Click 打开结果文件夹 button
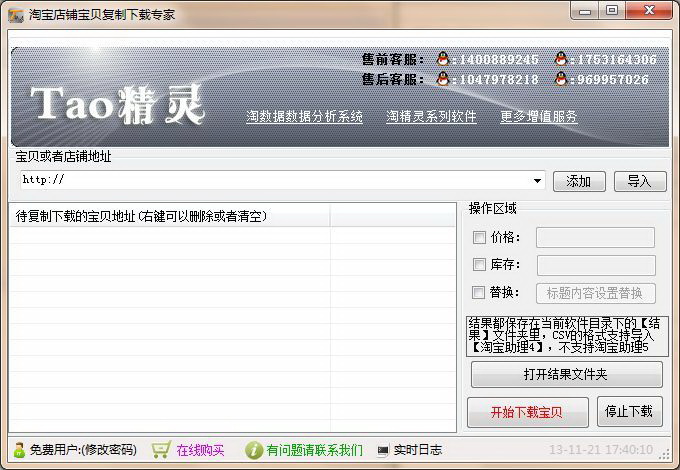Image resolution: width=680 pixels, height=470 pixels. [566, 374]
